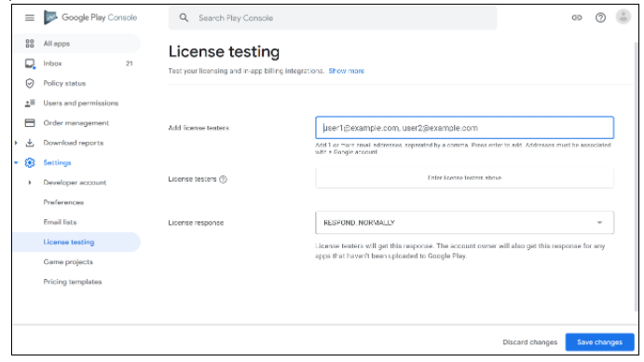Open the account avatar menu
This screenshot has width=644, height=362.
[623, 17]
